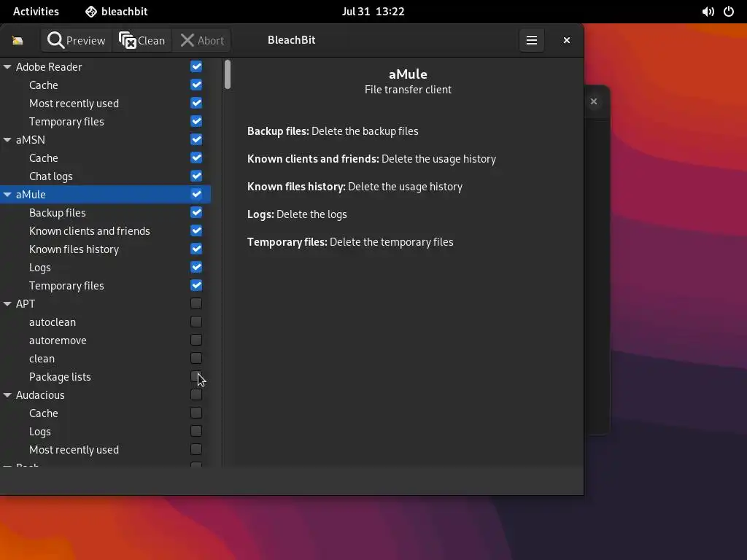Close the BleachBit window
747x560 pixels.
point(566,41)
